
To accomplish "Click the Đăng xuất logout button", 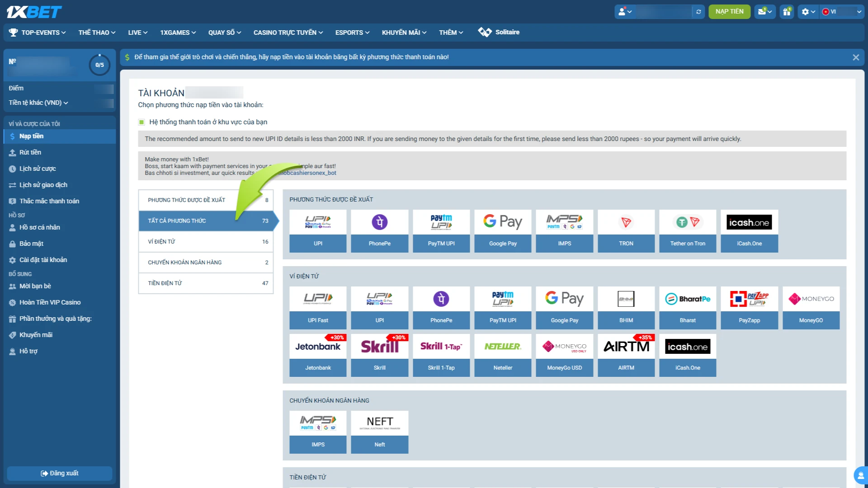I will click(x=59, y=473).
